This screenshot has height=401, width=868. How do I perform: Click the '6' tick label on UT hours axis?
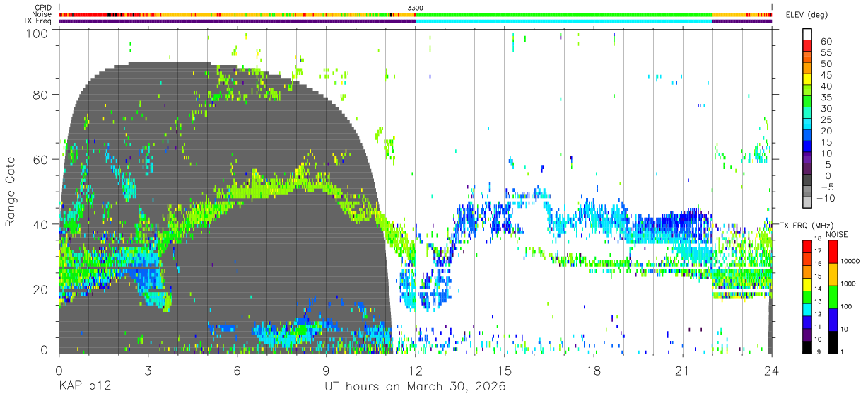(x=237, y=371)
